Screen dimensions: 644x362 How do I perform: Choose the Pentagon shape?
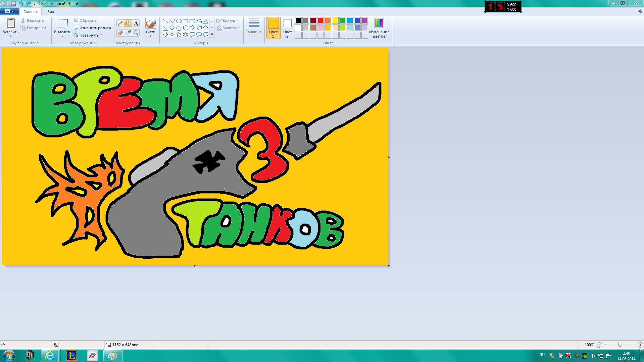(x=179, y=28)
